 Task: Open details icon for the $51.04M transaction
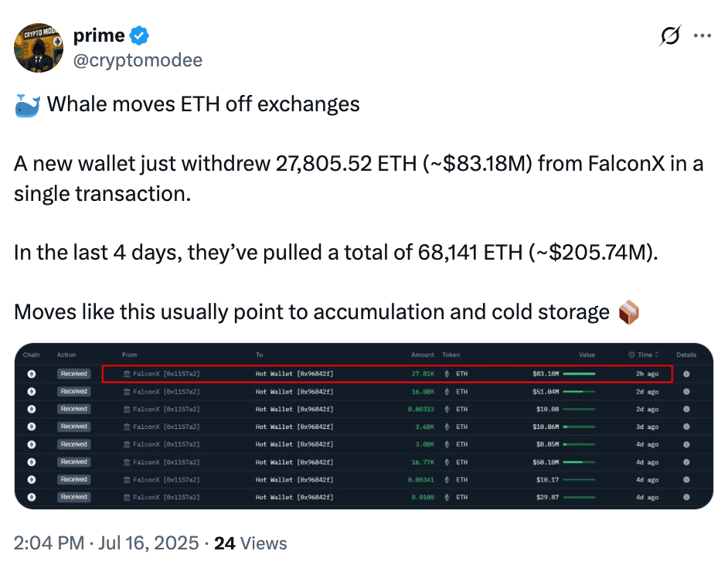click(686, 392)
